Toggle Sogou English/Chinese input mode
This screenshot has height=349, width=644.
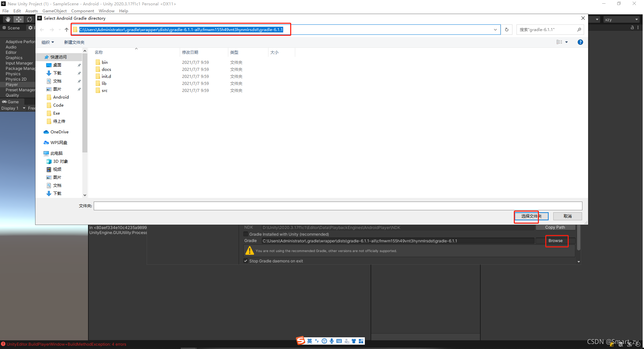(x=310, y=341)
